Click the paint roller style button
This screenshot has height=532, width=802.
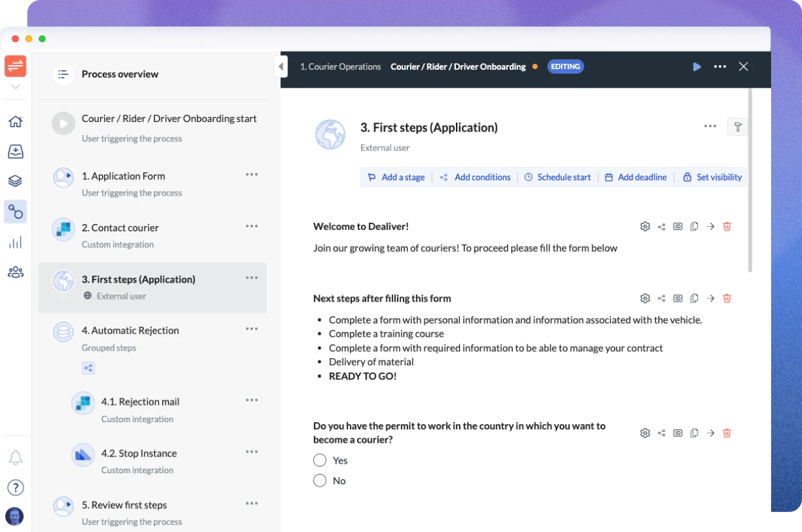(x=737, y=127)
